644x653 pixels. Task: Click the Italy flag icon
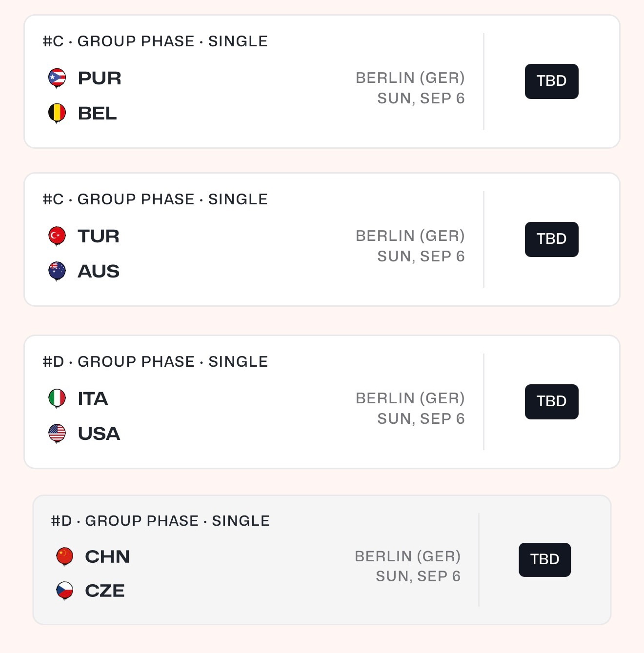click(x=57, y=398)
